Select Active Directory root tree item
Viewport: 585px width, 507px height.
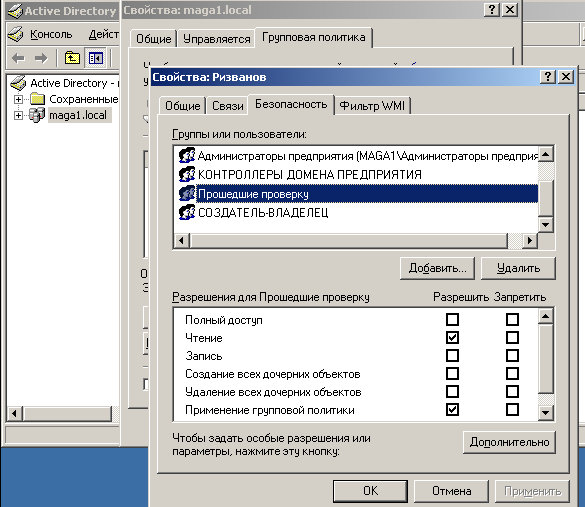(x=74, y=83)
